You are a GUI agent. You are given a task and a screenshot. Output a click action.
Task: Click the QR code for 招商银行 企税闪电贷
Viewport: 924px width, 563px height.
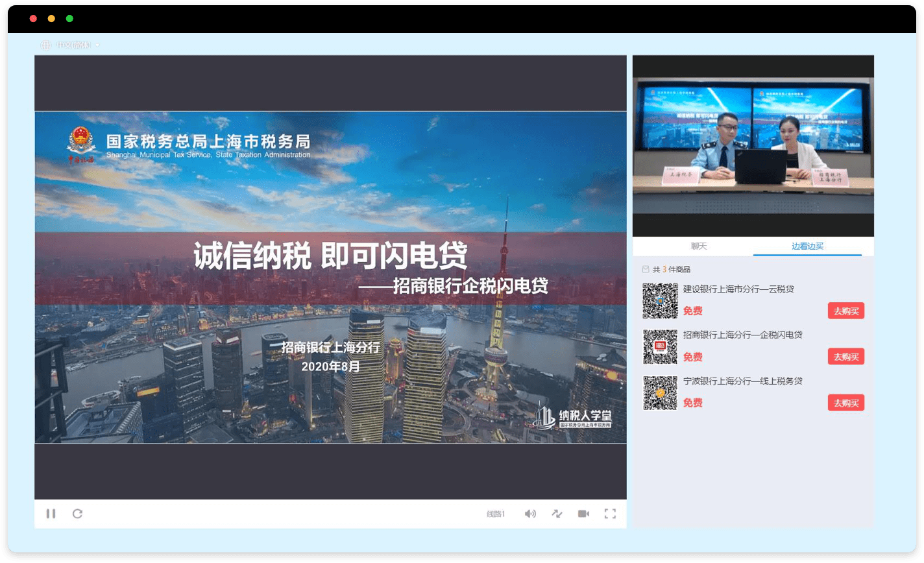coord(660,347)
